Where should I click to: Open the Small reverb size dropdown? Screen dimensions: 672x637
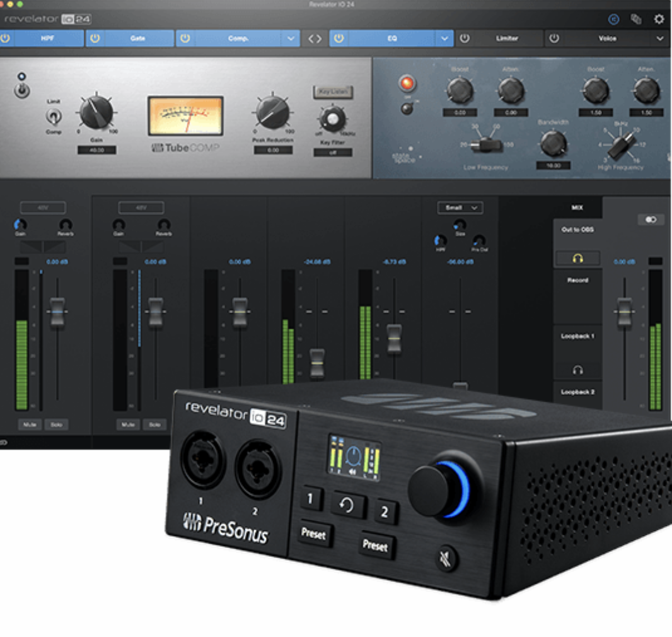(x=460, y=207)
